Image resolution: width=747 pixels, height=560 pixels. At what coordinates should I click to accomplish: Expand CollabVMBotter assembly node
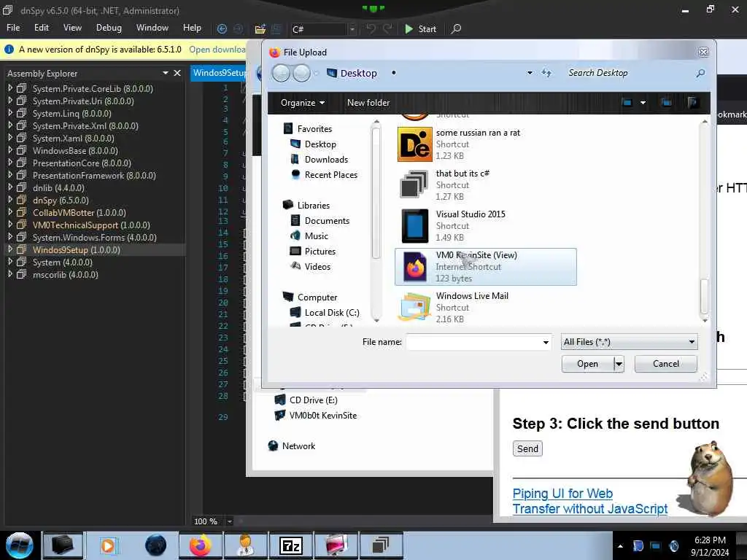[10, 212]
